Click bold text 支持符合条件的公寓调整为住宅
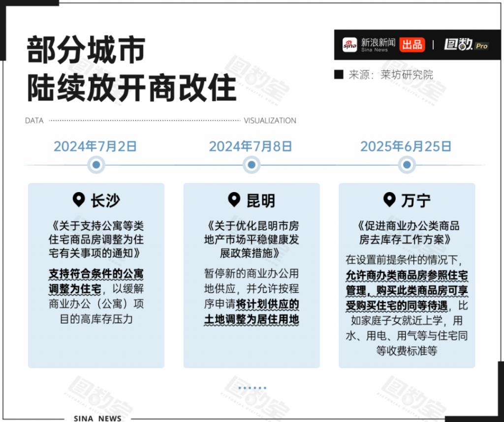The width and height of the screenshot is (504, 422). 96,281
